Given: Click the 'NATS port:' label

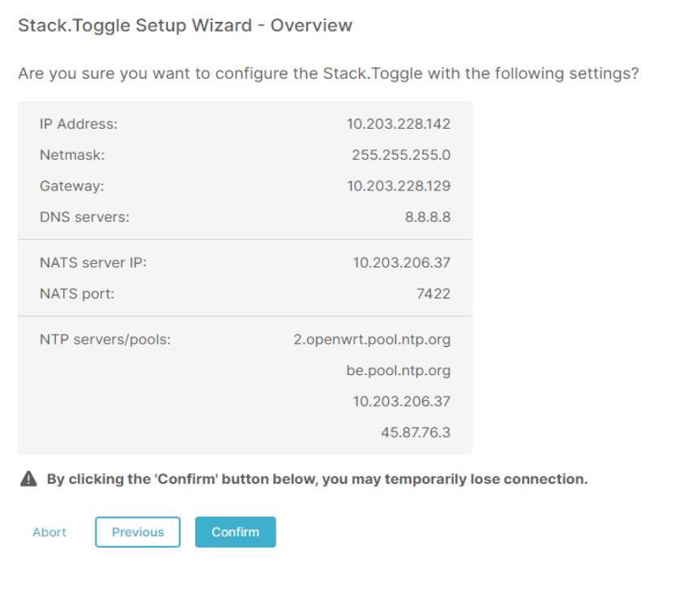Looking at the screenshot, I should [x=77, y=293].
